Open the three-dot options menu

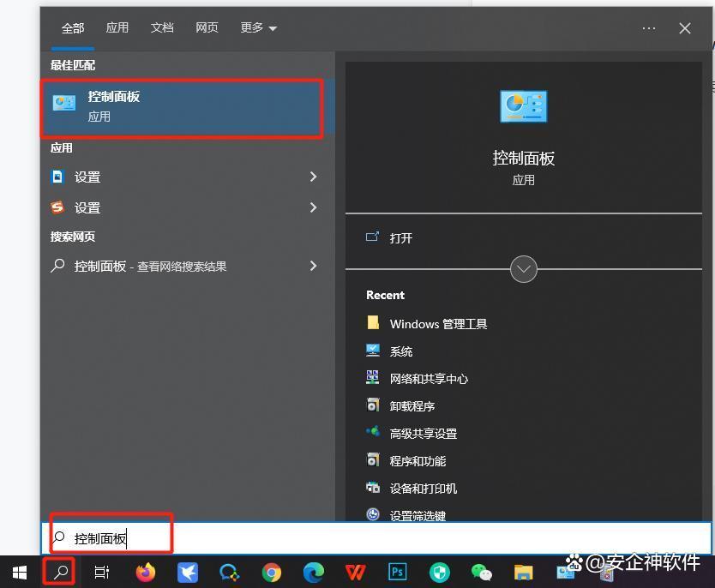pyautogui.click(x=648, y=28)
